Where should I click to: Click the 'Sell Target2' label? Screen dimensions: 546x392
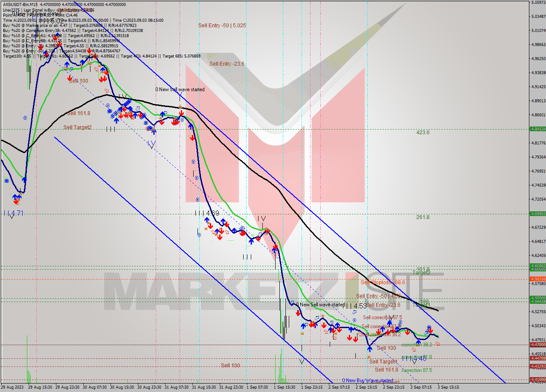click(x=78, y=127)
